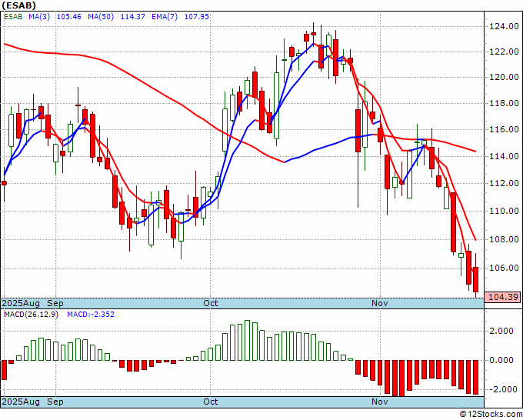Image resolution: width=523 pixels, height=420 pixels.
Task: Click the 110.00 price axis label
Action: pyautogui.click(x=504, y=211)
